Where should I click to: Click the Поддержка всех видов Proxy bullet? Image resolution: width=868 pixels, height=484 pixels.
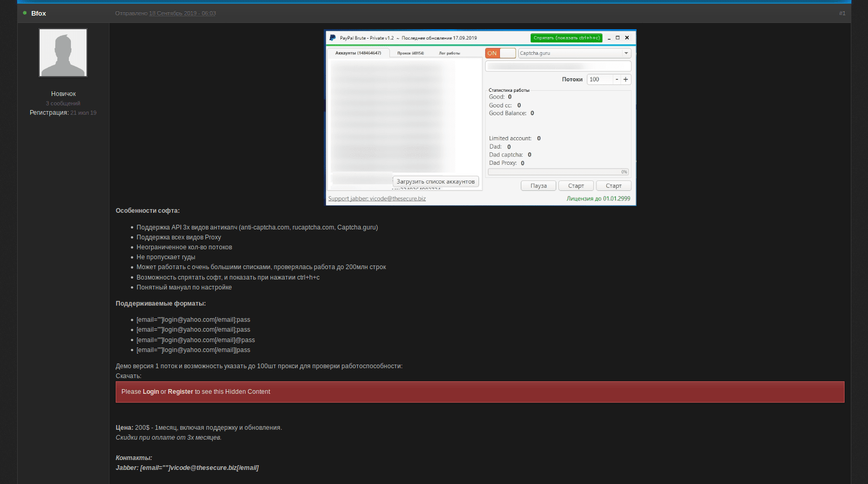[179, 237]
